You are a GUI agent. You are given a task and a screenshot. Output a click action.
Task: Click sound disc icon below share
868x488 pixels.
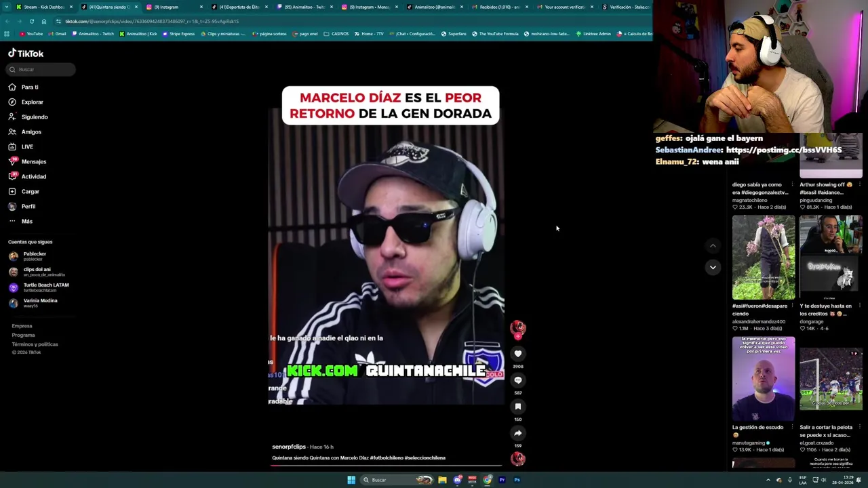517,459
